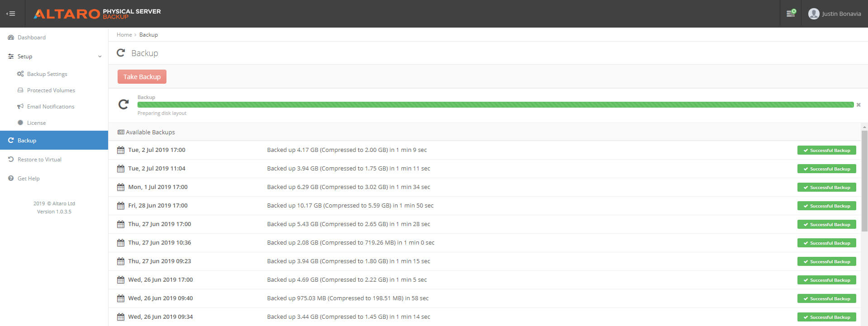This screenshot has width=868, height=326.
Task: Click calendar icon for Wed, 26 Jun 09:40
Action: point(121,298)
